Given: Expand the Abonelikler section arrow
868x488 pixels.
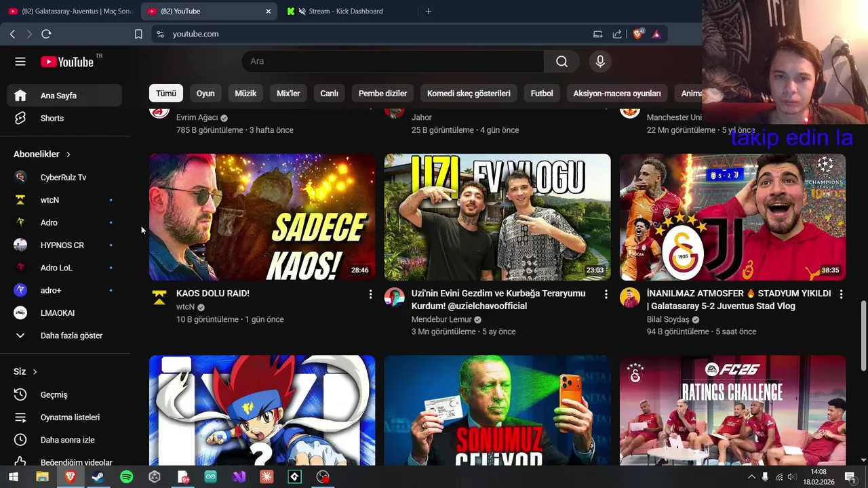Looking at the screenshot, I should (x=68, y=155).
